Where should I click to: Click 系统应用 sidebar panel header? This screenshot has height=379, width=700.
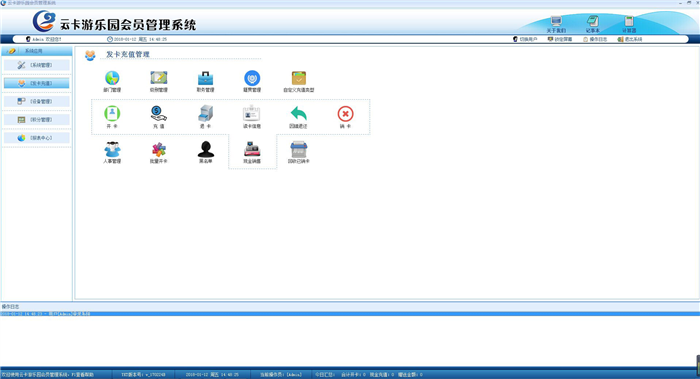tap(37, 51)
